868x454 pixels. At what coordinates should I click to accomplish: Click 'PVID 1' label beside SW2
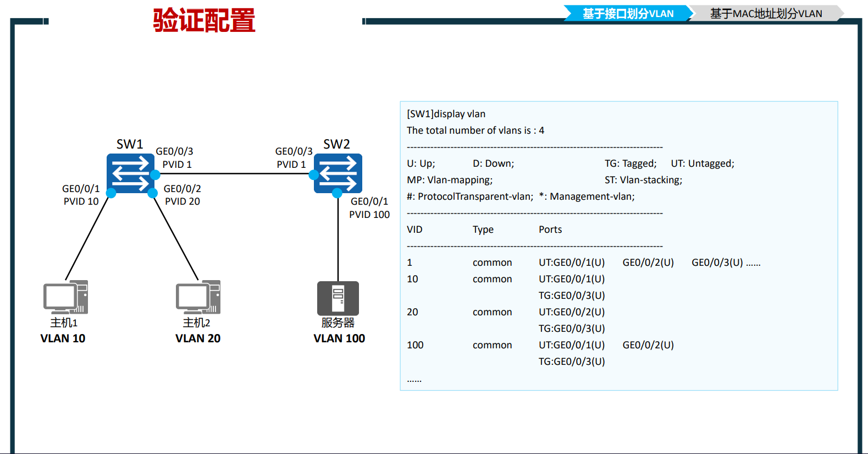(291, 165)
